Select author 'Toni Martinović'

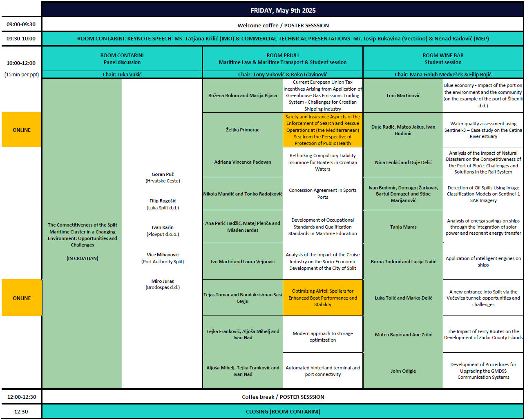click(403, 96)
